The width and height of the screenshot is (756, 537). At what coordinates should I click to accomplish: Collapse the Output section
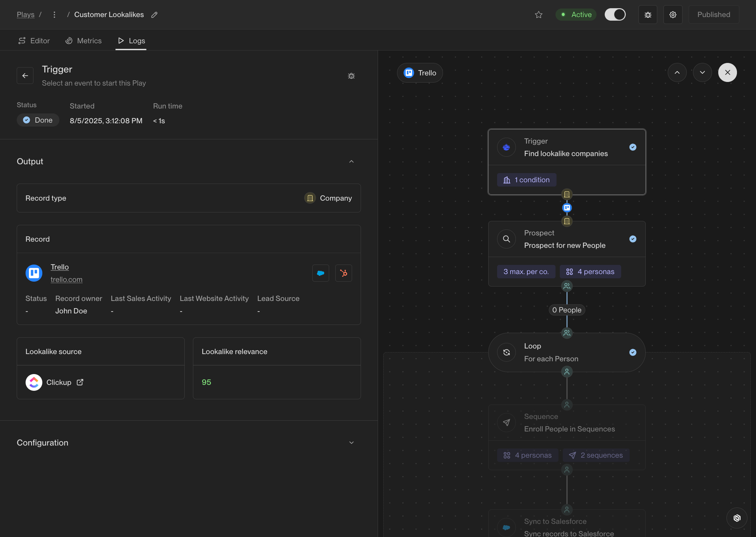pos(351,161)
